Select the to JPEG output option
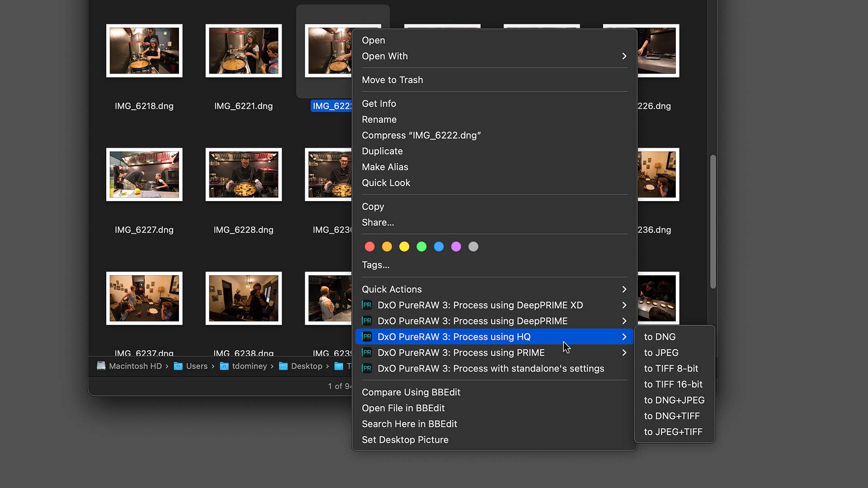Image resolution: width=868 pixels, height=488 pixels. click(x=661, y=352)
